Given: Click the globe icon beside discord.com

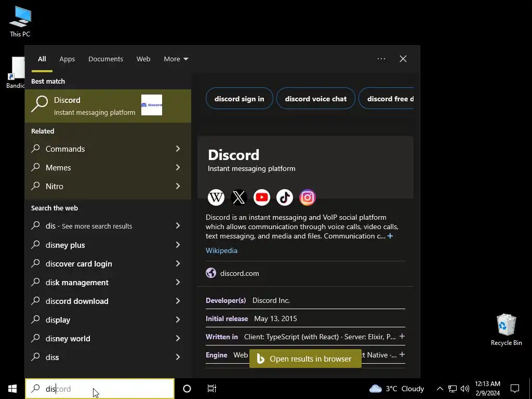Looking at the screenshot, I should [211, 273].
